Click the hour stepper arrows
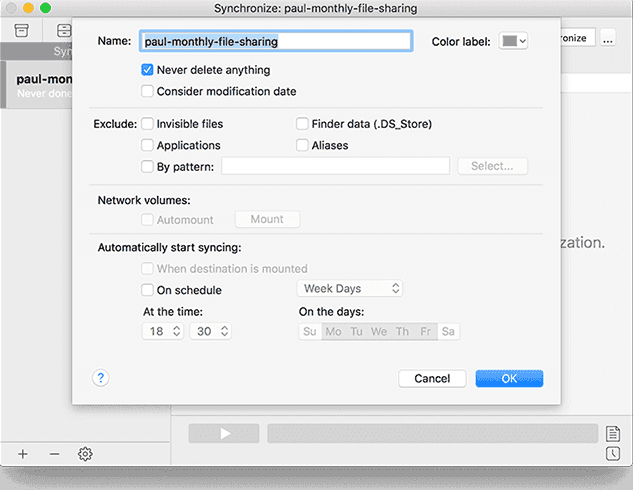This screenshot has width=633, height=490. [x=177, y=332]
